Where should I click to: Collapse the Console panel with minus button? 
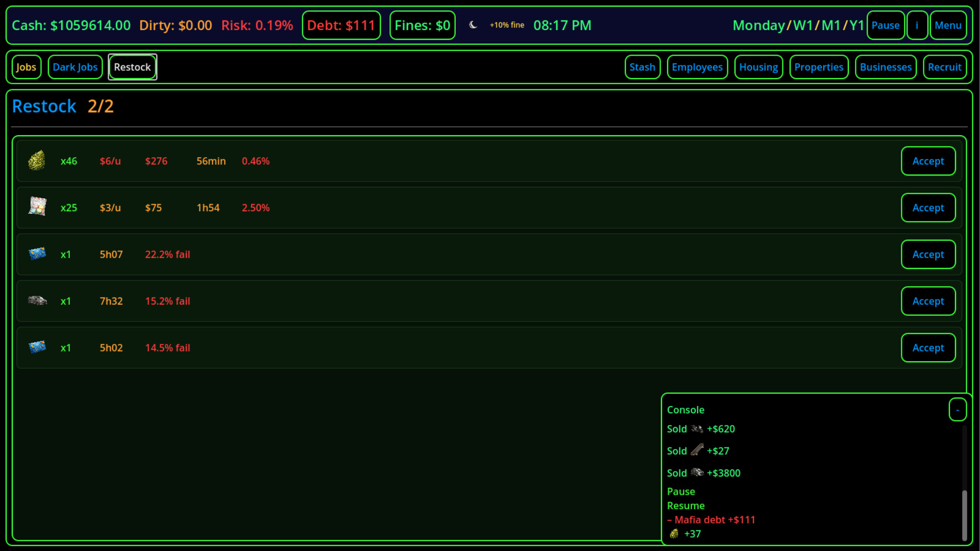(x=958, y=410)
